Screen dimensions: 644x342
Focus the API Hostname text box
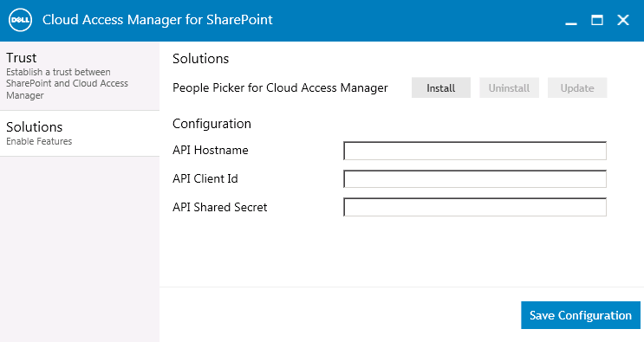(475, 151)
